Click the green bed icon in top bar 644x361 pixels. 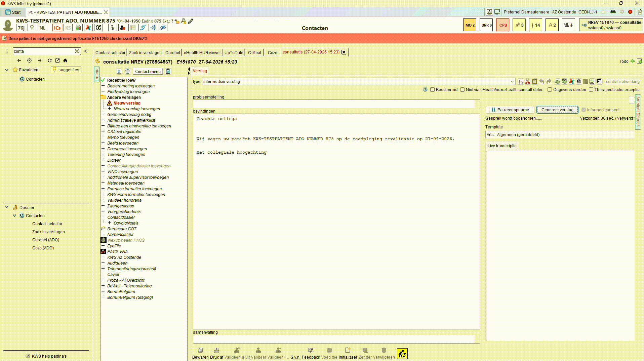(613, 12)
